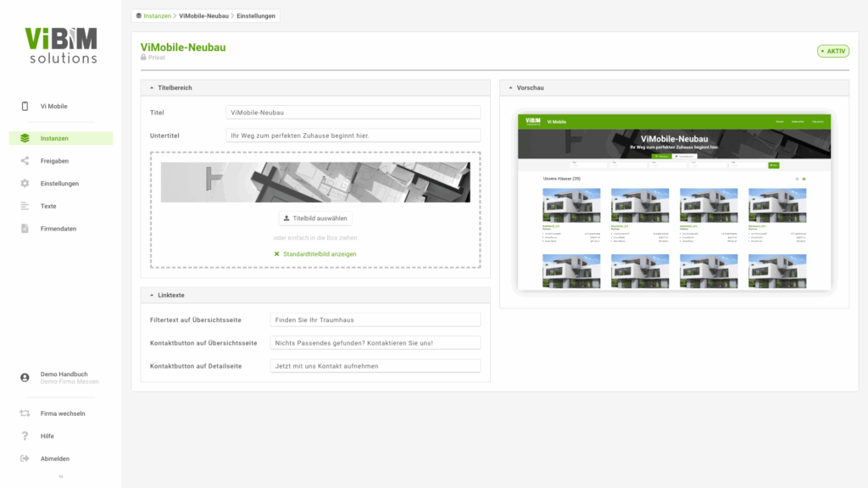
Task: Click the Instanzen layers icon in sidebar
Action: [x=25, y=138]
